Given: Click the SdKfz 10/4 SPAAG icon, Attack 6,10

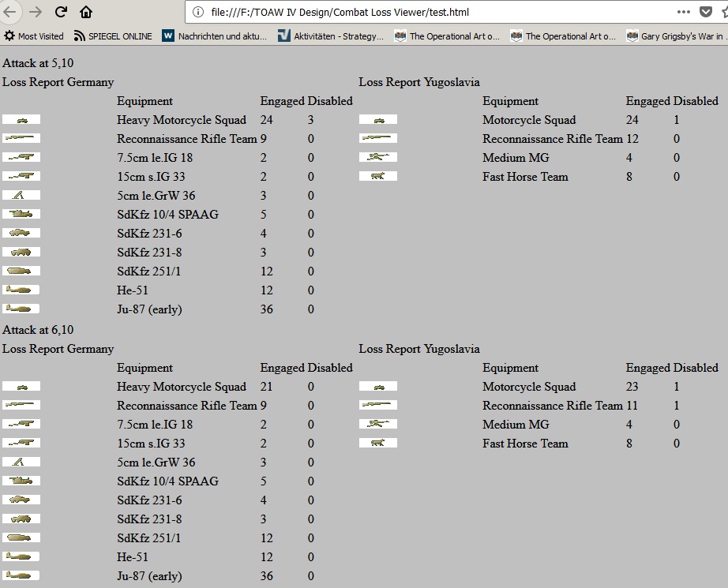Looking at the screenshot, I should pos(21,481).
